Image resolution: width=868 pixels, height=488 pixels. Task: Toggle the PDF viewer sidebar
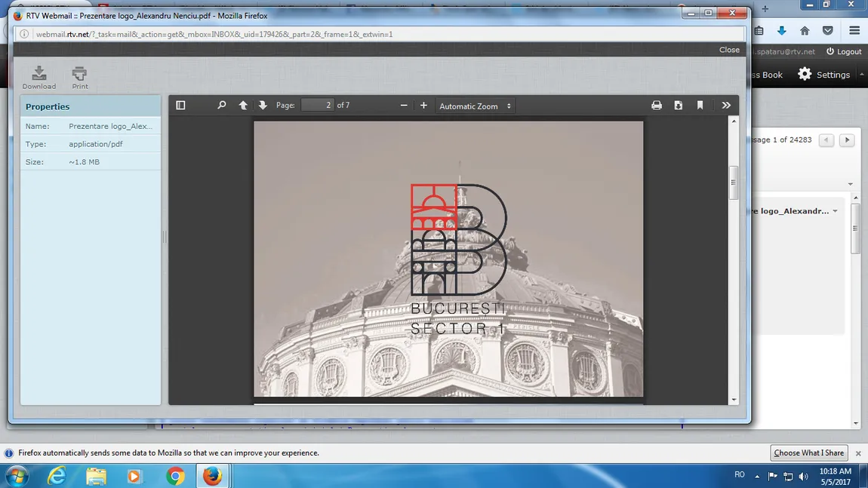180,105
